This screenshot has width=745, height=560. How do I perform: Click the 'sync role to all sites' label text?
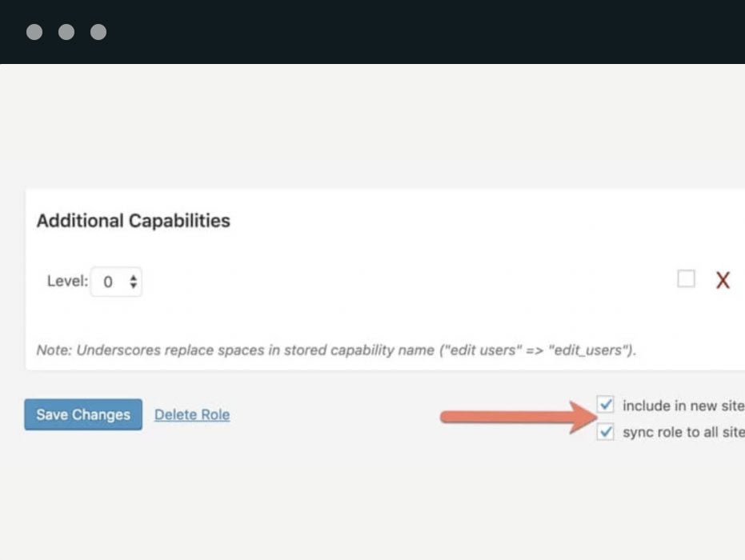(683, 433)
